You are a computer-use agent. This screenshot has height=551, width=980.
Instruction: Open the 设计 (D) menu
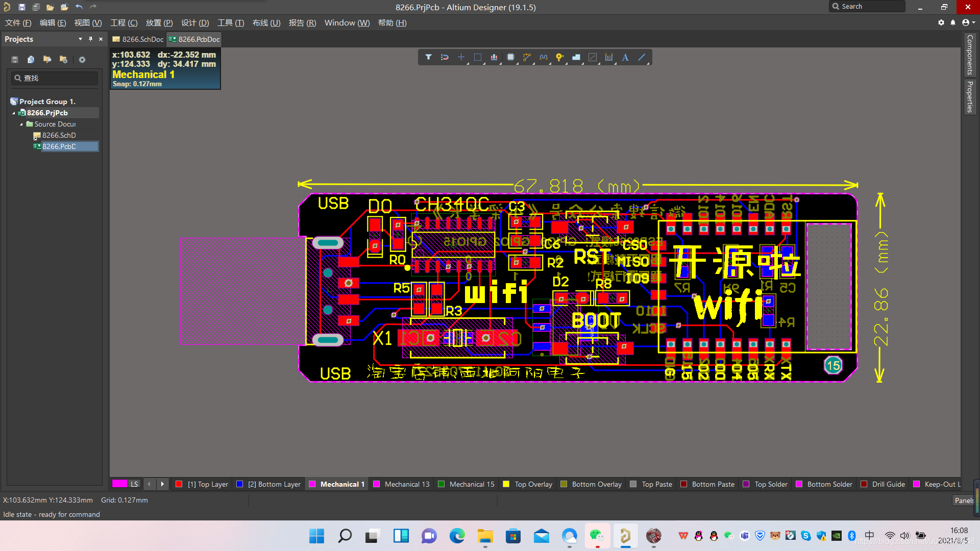(x=195, y=23)
